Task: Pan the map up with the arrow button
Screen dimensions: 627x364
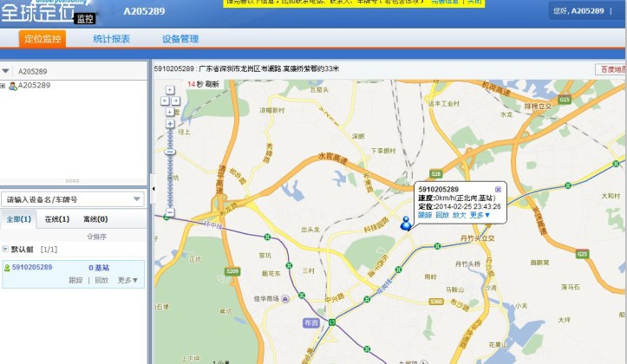Action: coord(170,90)
